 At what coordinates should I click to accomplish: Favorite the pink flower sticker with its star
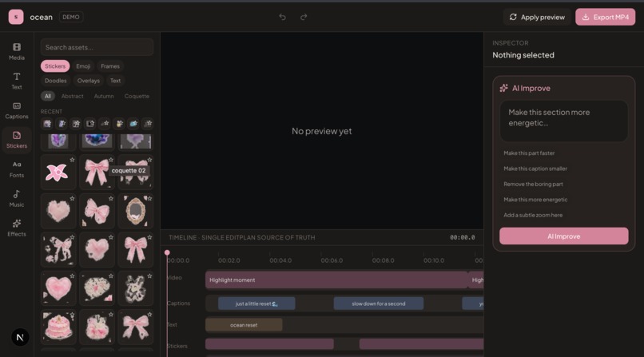pyautogui.click(x=72, y=160)
